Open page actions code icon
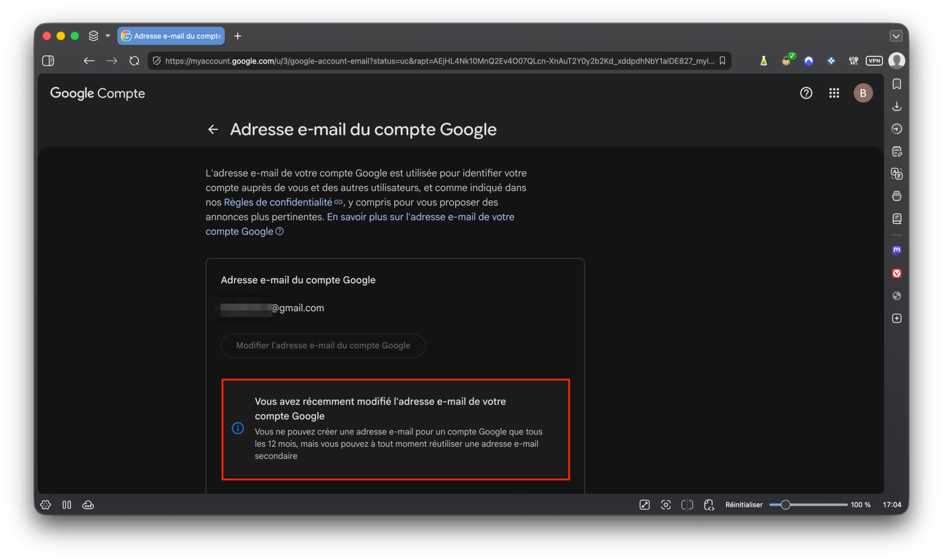The image size is (943, 560). 709,505
